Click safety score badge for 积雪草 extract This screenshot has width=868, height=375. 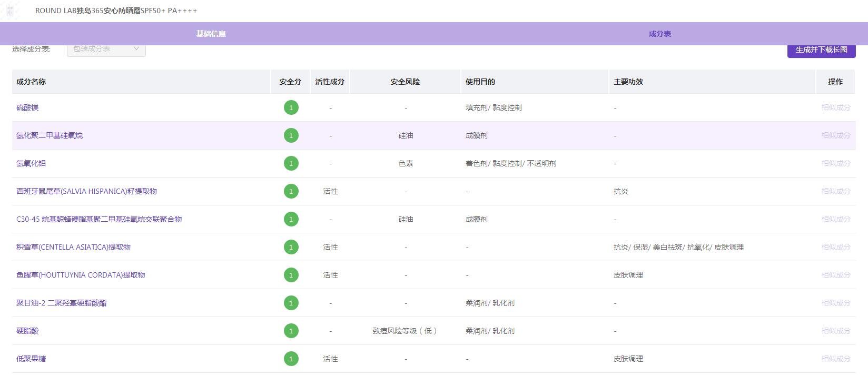click(291, 247)
